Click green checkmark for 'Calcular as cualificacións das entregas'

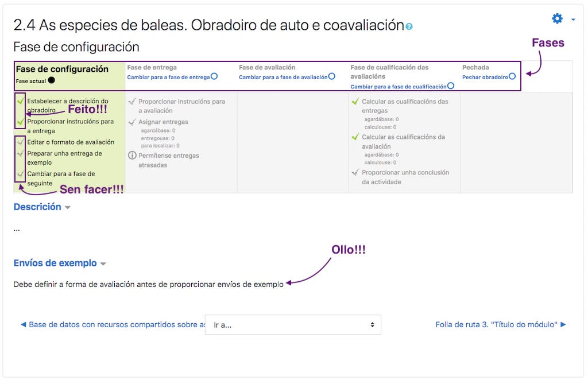click(355, 102)
